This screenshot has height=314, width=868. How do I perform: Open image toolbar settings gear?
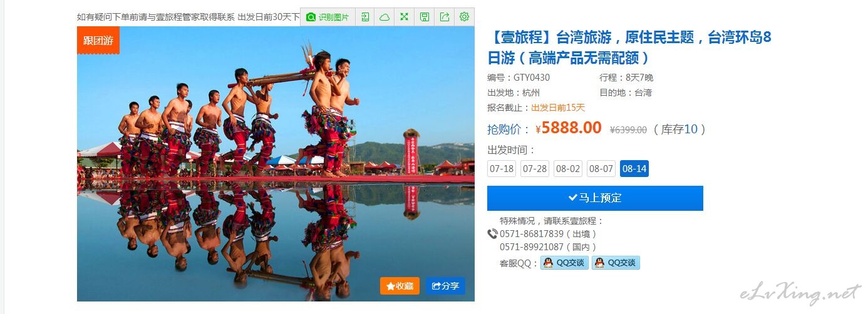pyautogui.click(x=464, y=17)
